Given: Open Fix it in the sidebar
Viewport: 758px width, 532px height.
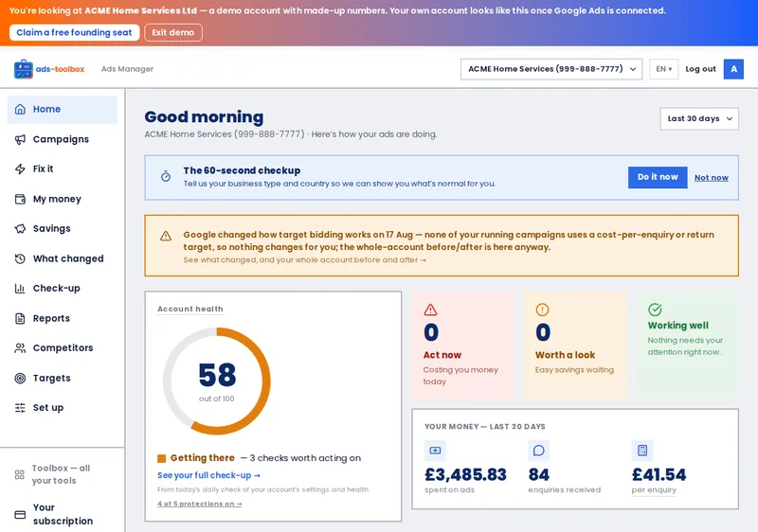Looking at the screenshot, I should (63, 168).
